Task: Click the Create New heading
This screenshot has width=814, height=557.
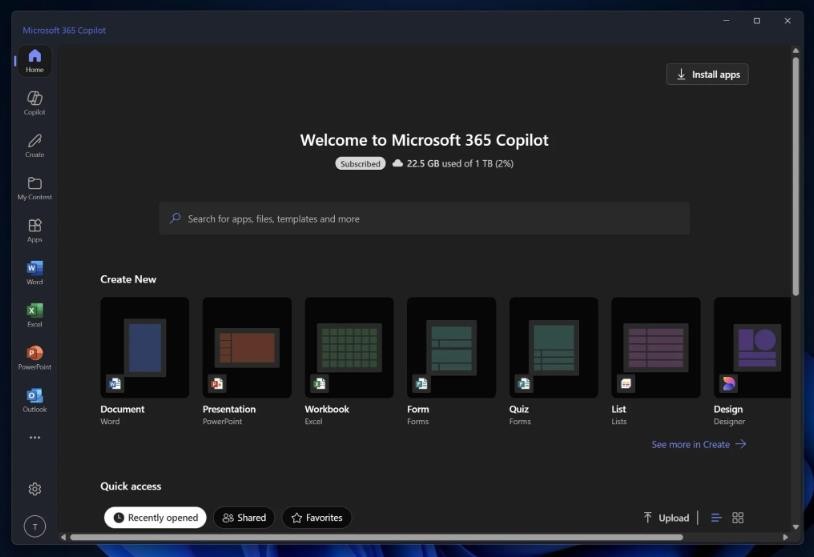Action: click(x=128, y=279)
